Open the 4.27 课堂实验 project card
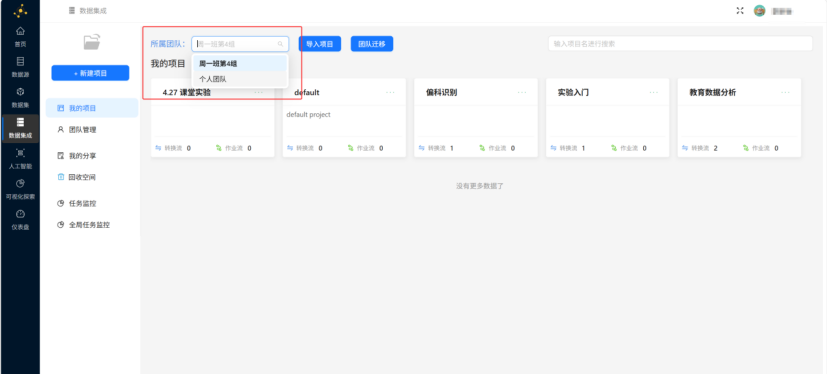 point(213,118)
